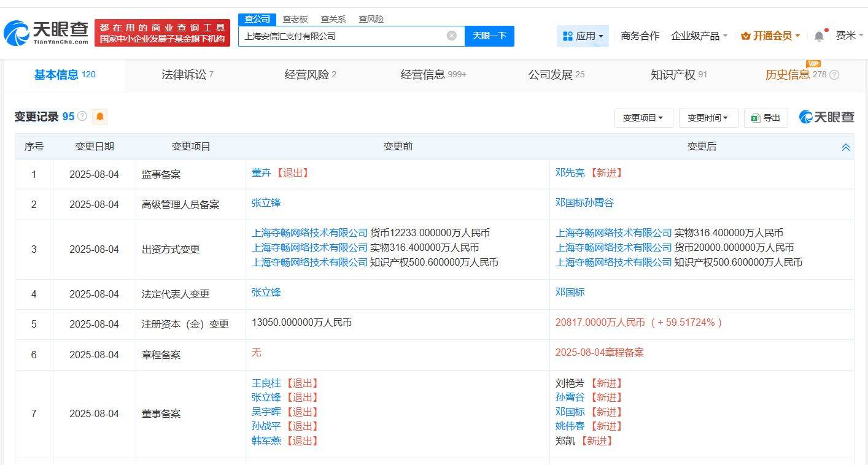The image size is (868, 465).
Task: Open 孙战平 director link
Action: (x=266, y=426)
